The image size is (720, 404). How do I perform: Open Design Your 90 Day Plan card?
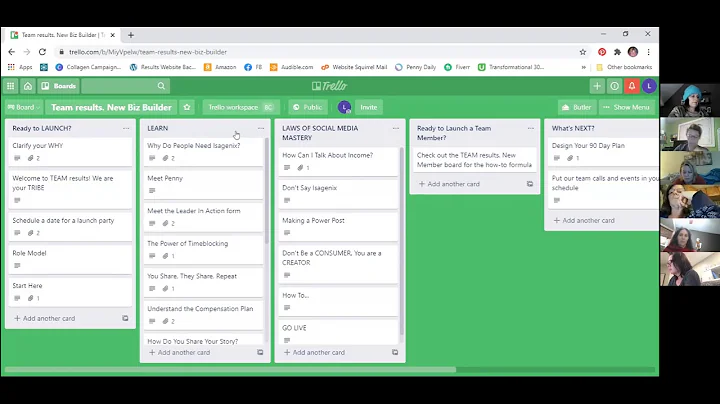[603, 152]
